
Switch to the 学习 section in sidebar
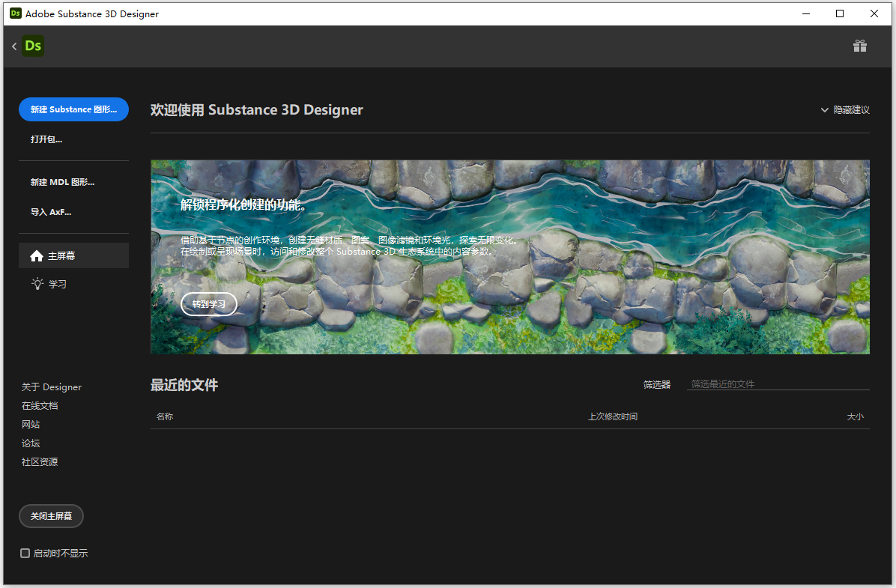[x=57, y=284]
